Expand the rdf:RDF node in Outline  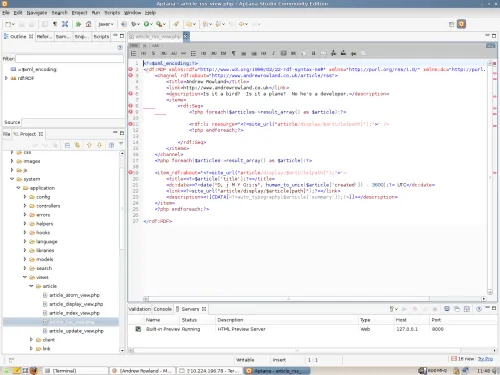coord(6,78)
